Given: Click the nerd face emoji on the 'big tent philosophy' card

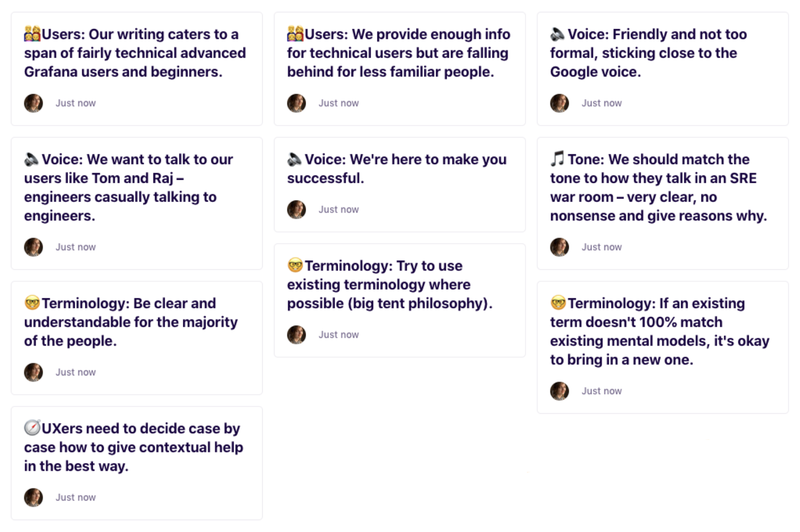Looking at the screenshot, I should point(295,265).
